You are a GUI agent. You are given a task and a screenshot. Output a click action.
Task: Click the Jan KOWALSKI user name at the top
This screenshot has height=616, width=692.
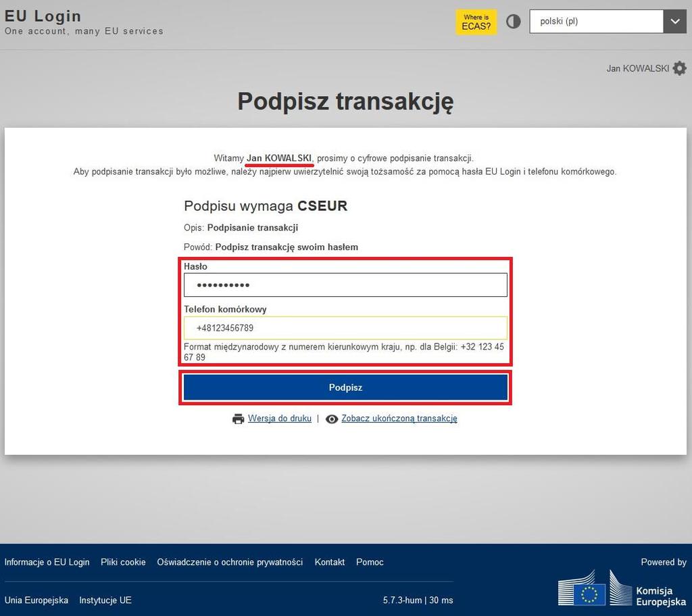tap(637, 68)
